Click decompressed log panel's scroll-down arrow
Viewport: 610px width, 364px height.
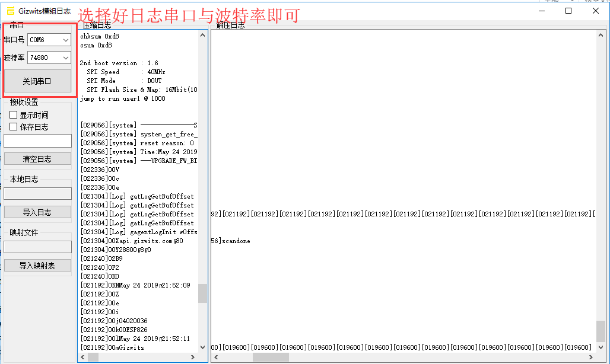click(602, 347)
